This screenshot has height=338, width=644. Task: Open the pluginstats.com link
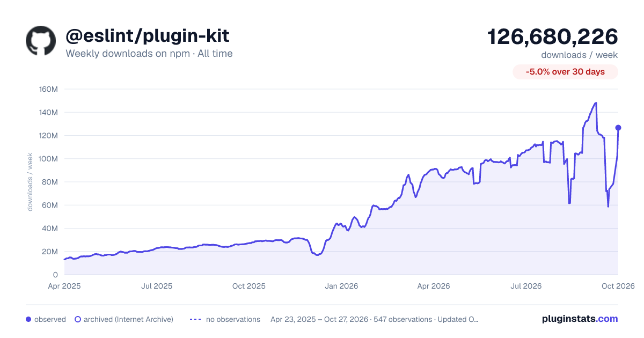click(580, 319)
